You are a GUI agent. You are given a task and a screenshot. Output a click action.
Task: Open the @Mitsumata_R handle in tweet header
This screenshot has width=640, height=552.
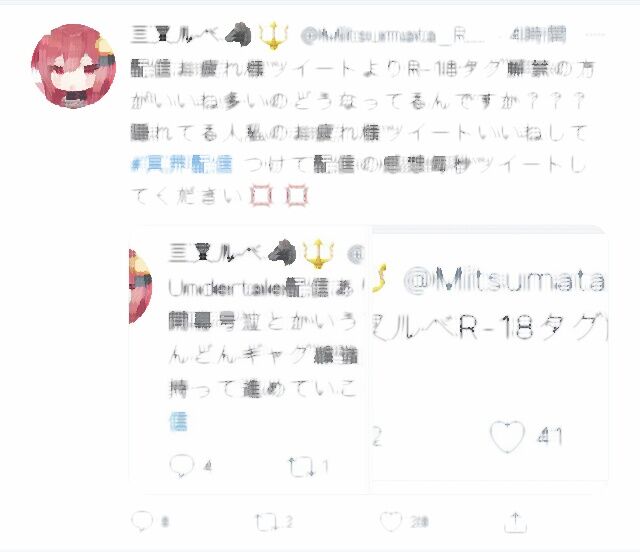(x=393, y=36)
